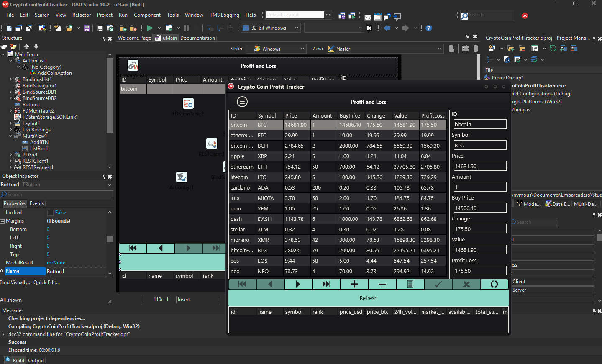Open the Refactor menu
Viewport: 602px width, 364px height.
[82, 15]
